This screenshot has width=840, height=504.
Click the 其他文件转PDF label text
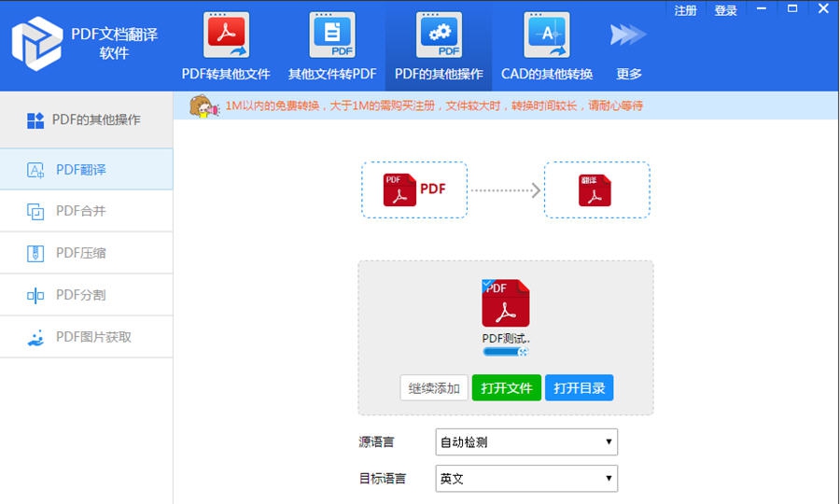point(332,74)
